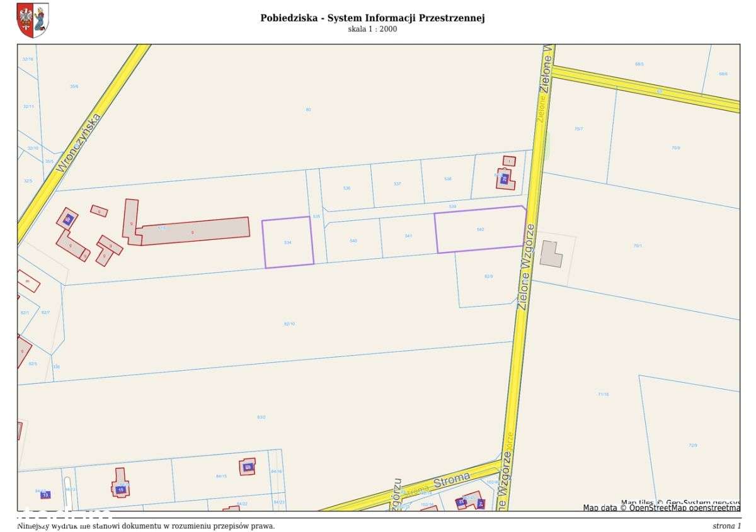This screenshot has width=756, height=532.
Task: Click parcel label 70/7
Action: pyautogui.click(x=578, y=128)
